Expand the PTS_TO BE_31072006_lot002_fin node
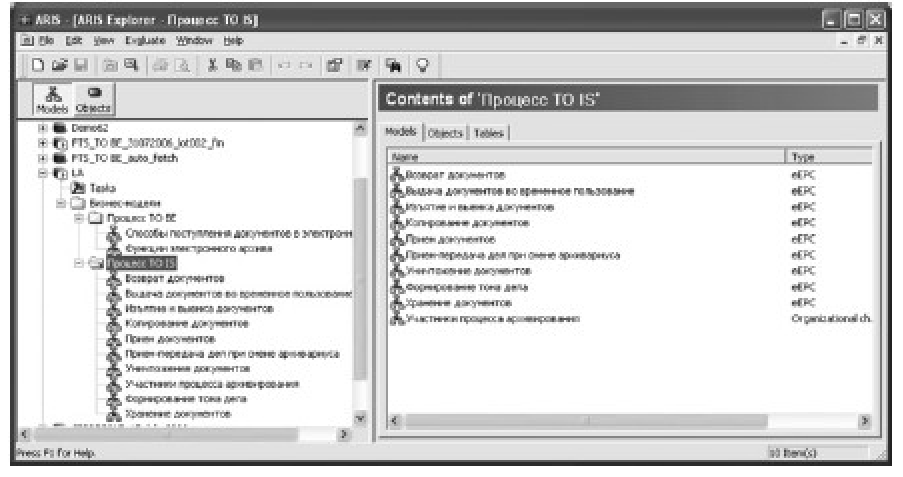903x477 pixels. pos(42,142)
